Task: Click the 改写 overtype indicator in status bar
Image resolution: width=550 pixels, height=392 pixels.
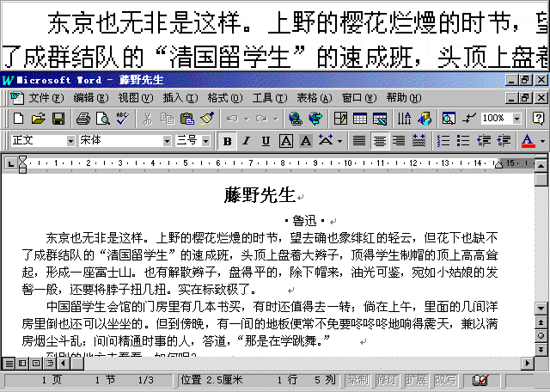Action: coord(445,379)
